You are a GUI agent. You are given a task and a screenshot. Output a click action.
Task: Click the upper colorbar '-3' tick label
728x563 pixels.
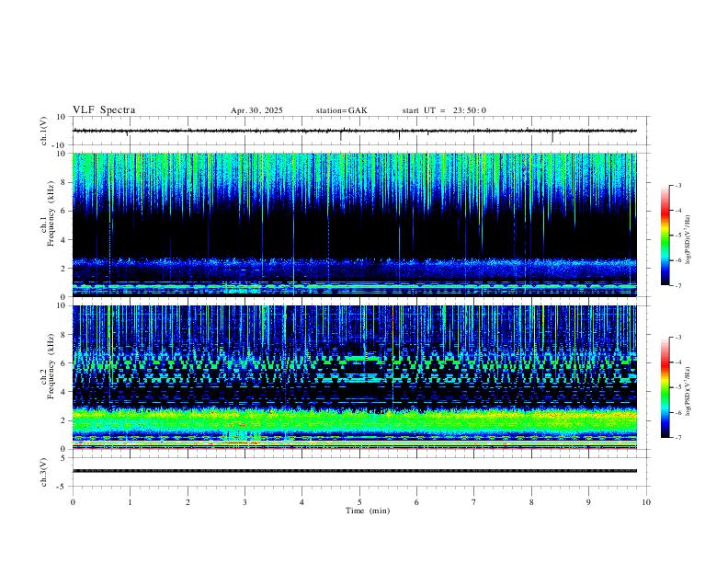click(678, 185)
